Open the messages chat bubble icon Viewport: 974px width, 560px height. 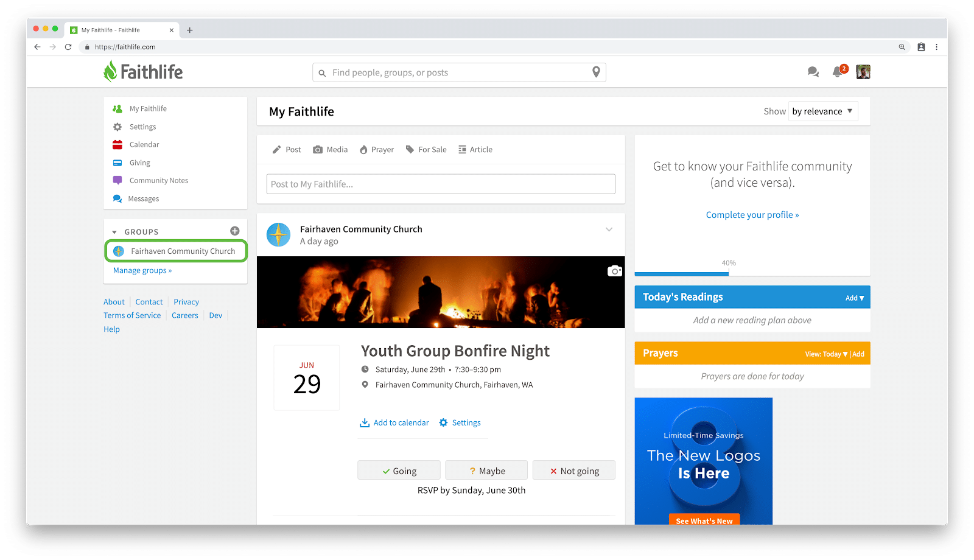(x=813, y=72)
